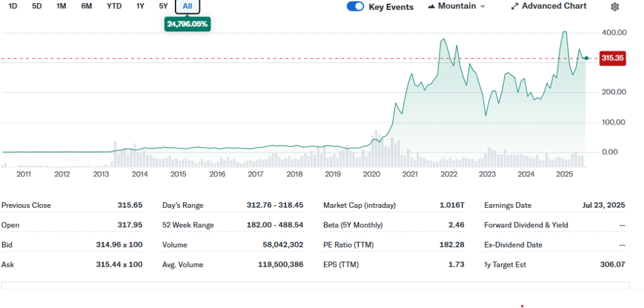Click the green endpoint marker on chart line
The width and height of the screenshot is (644, 308).
pos(586,58)
